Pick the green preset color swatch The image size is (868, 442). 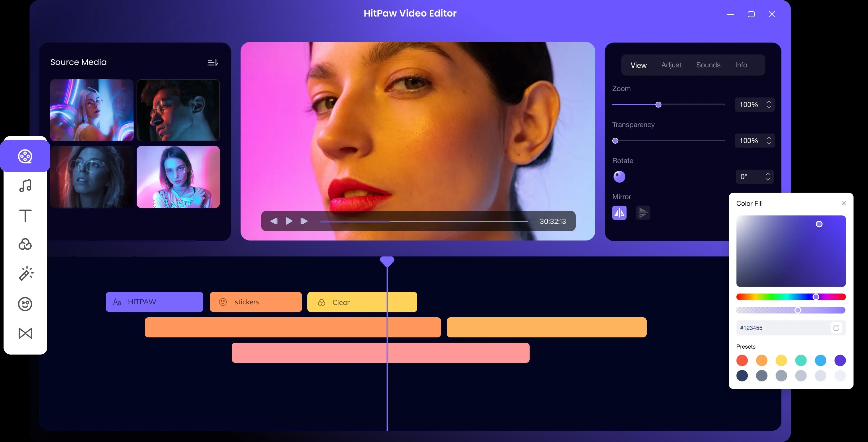801,360
